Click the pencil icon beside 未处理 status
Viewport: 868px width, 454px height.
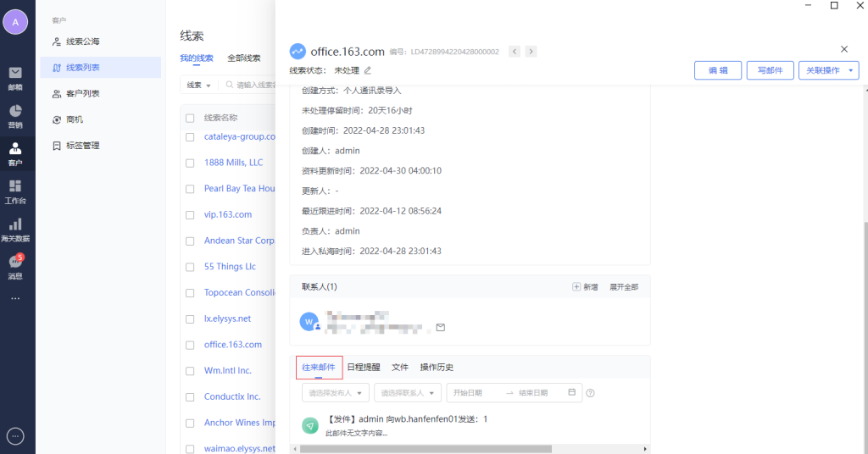367,70
